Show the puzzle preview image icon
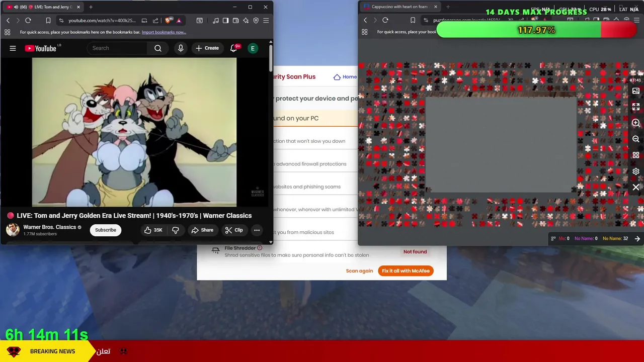 pyautogui.click(x=636, y=91)
